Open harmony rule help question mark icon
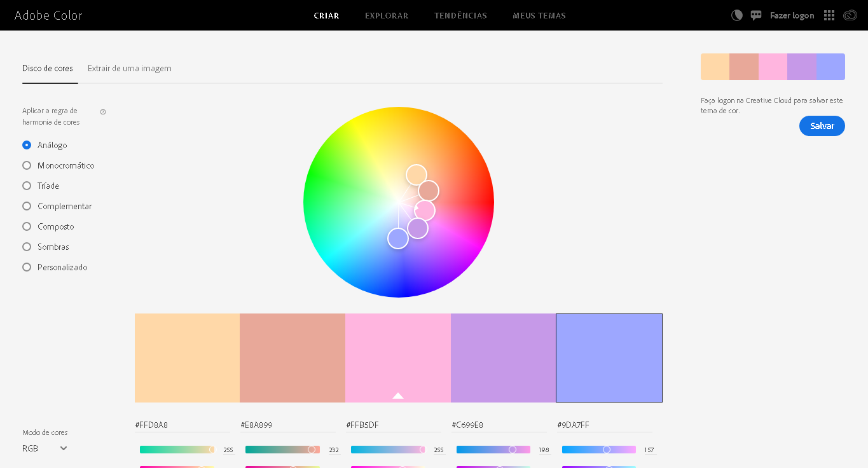 point(102,112)
